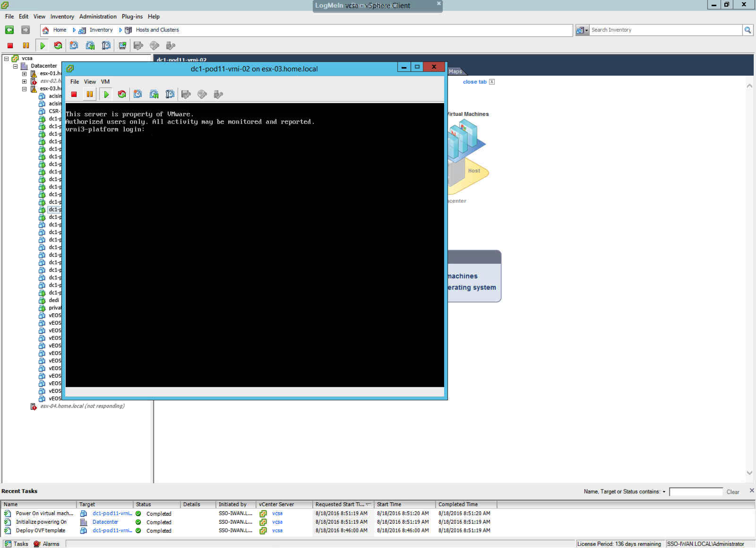Open Snapshot Manager icon in main toolbar
This screenshot has width=756, height=548.
[x=106, y=46]
